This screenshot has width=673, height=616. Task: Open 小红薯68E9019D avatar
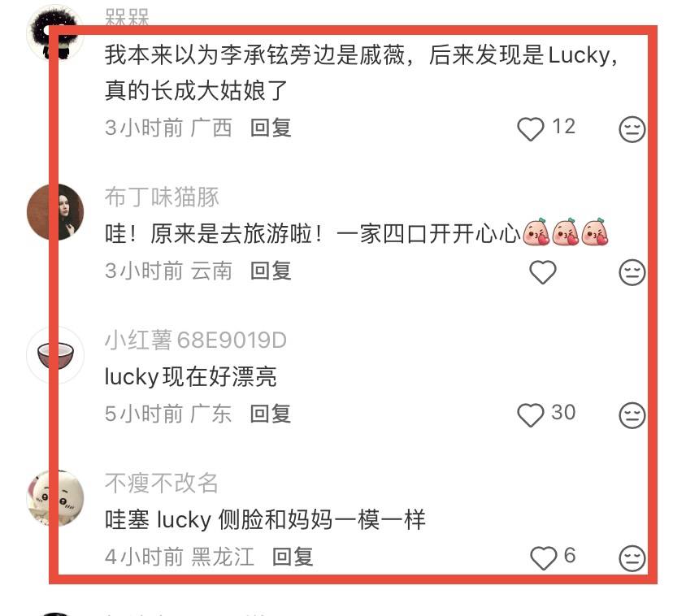55,355
